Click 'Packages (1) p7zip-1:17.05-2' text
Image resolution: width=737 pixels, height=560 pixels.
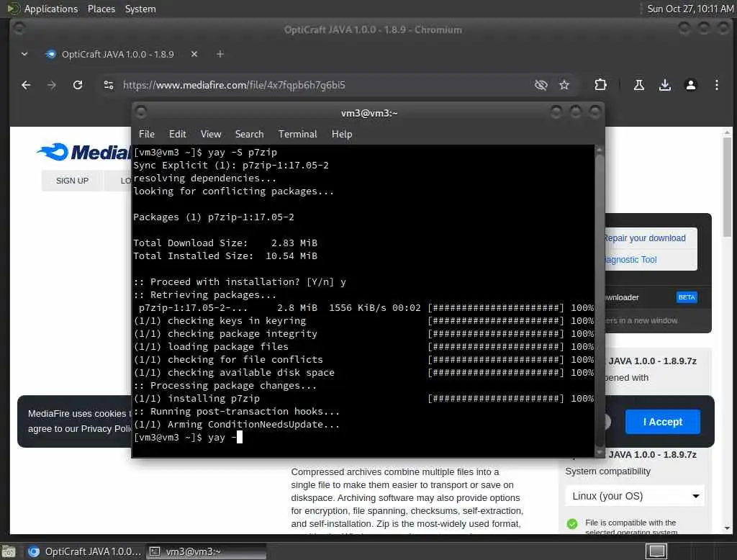[x=214, y=217]
